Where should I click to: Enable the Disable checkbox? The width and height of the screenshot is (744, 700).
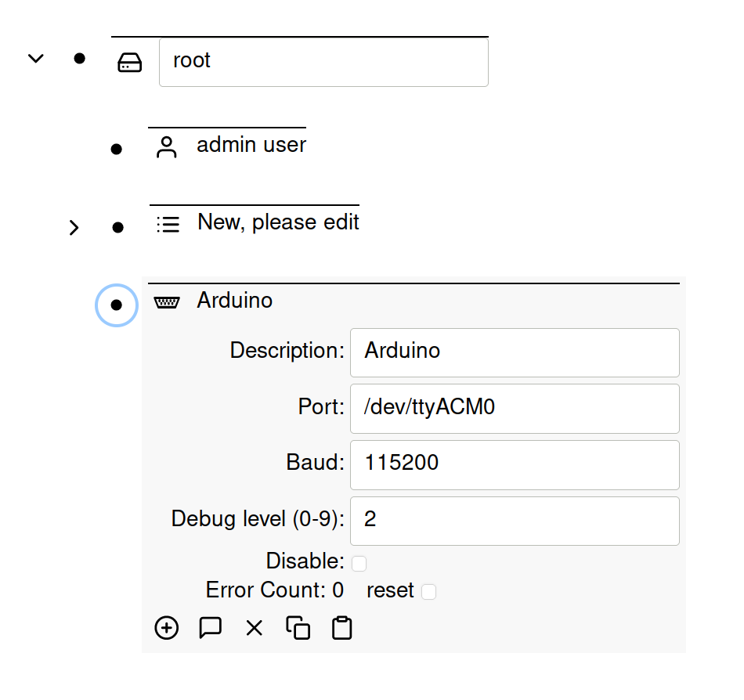tap(359, 563)
